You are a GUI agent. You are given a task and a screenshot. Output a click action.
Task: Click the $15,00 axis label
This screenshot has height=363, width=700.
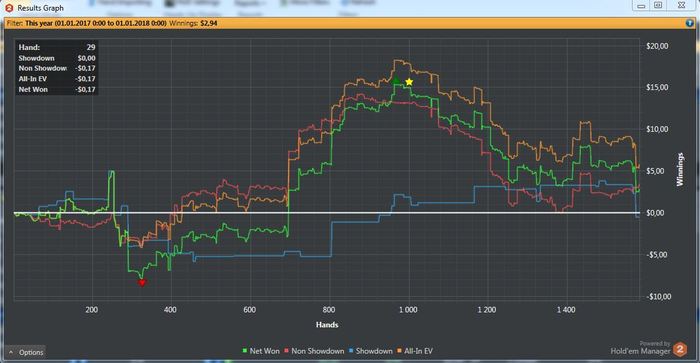(657, 88)
